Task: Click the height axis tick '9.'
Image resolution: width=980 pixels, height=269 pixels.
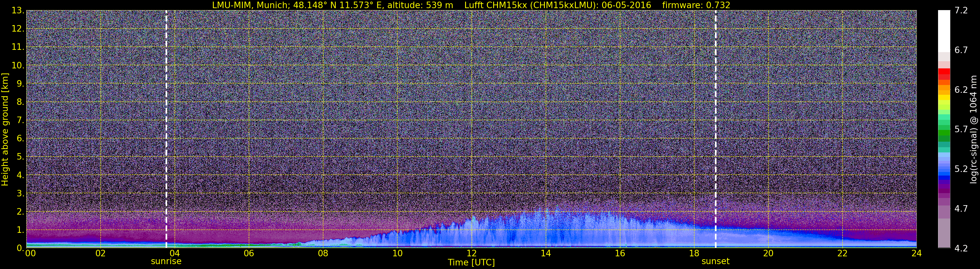Action: point(20,84)
